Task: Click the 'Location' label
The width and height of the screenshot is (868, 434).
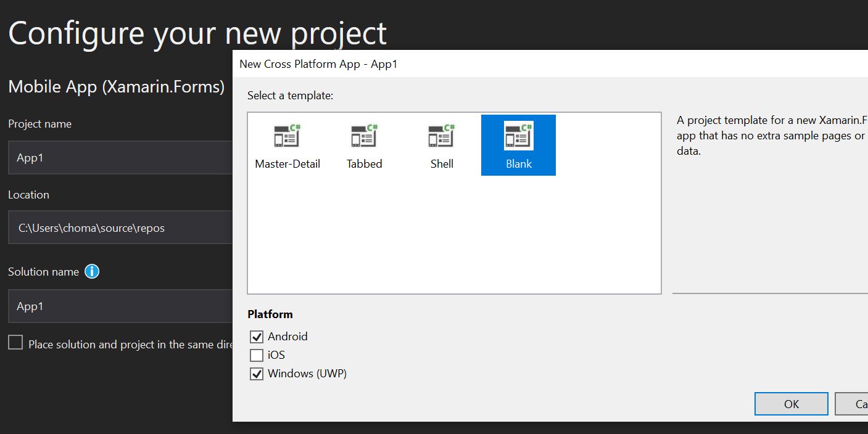Action: (28, 195)
